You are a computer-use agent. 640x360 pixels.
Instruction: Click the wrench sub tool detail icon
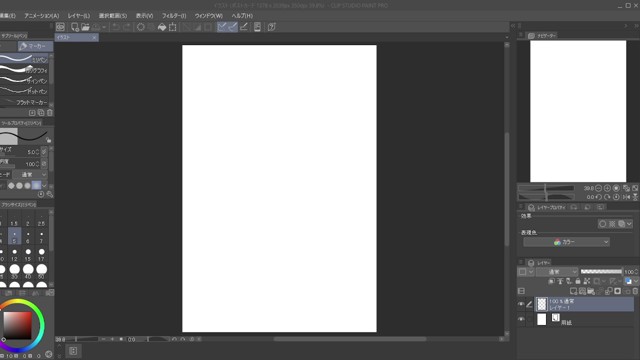coord(50,195)
